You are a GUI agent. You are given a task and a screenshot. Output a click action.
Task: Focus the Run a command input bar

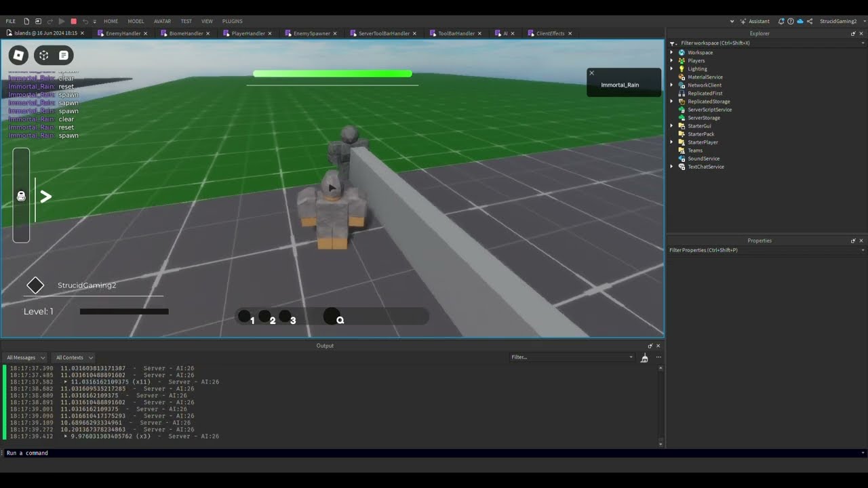pos(434,453)
